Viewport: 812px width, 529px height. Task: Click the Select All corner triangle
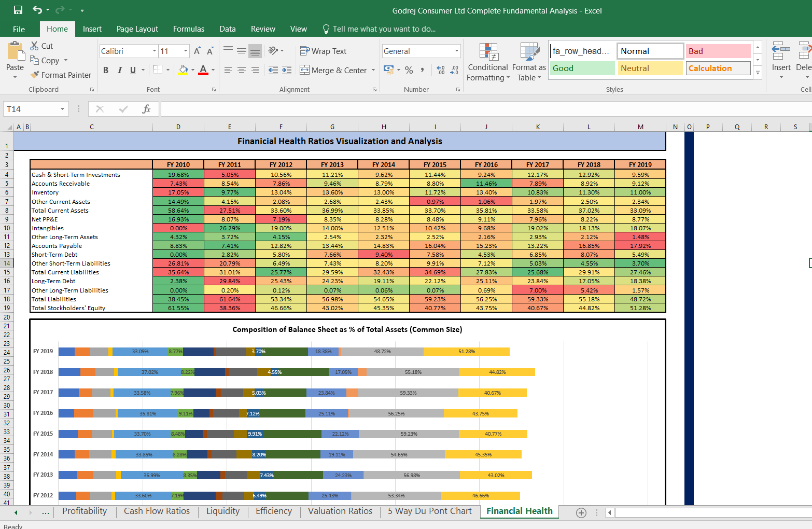point(10,127)
